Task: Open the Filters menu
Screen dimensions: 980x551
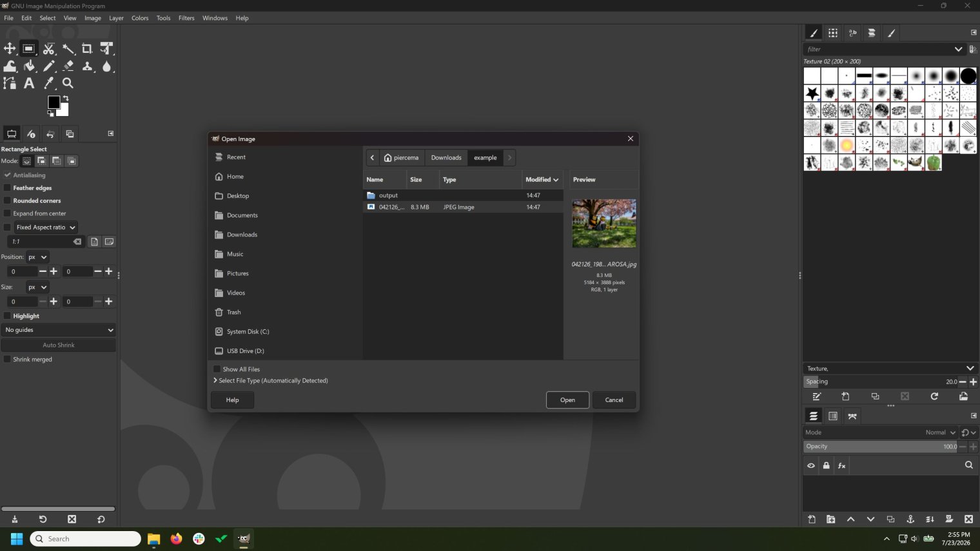Action: click(186, 18)
